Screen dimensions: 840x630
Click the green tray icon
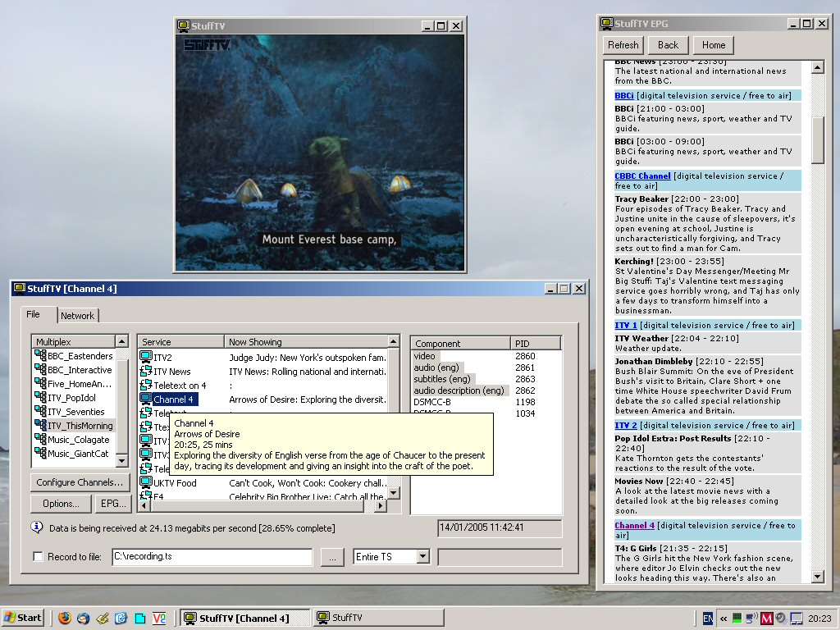point(737,619)
